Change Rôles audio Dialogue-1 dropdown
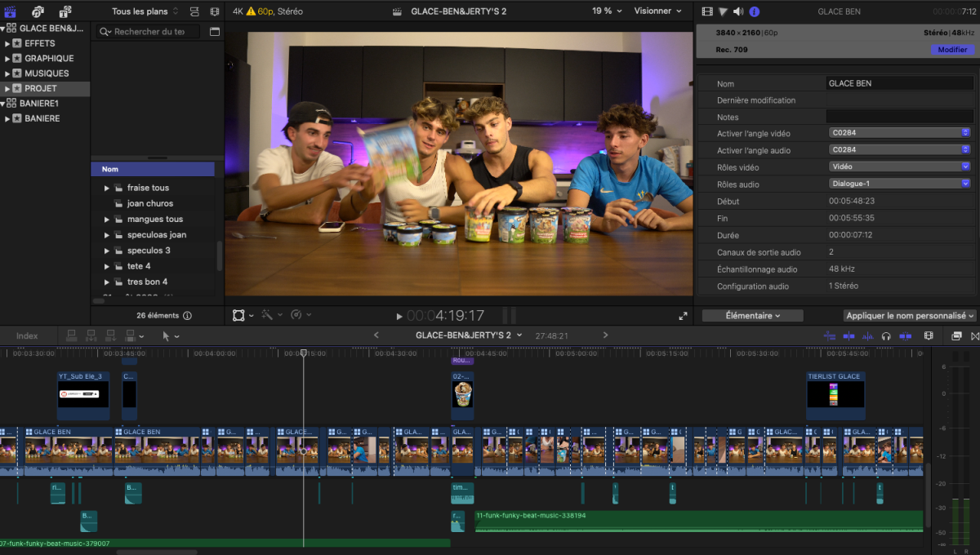 (x=899, y=184)
